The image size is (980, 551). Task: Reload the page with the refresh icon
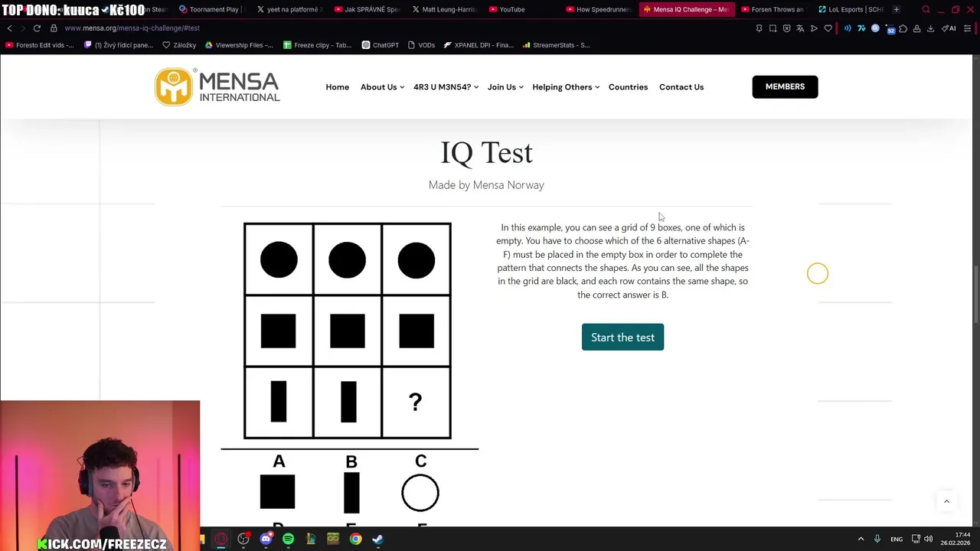[37, 28]
